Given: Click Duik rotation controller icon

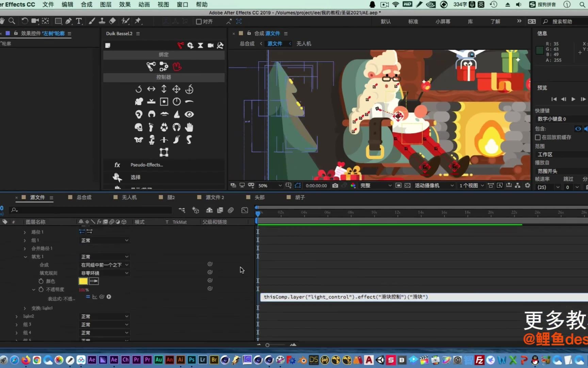Looking at the screenshot, I should pos(138,89).
